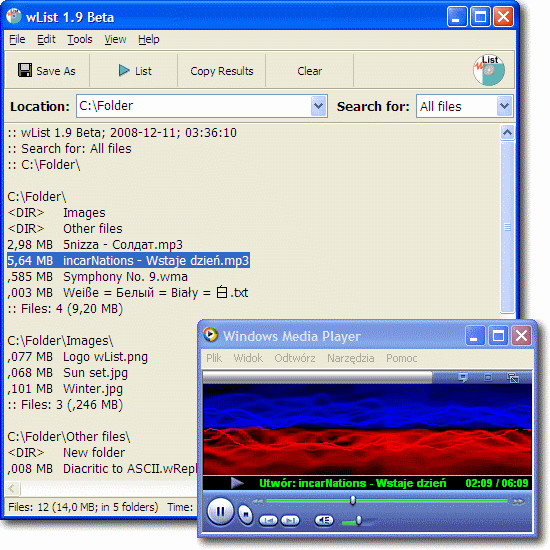Close the wList window

503,16
